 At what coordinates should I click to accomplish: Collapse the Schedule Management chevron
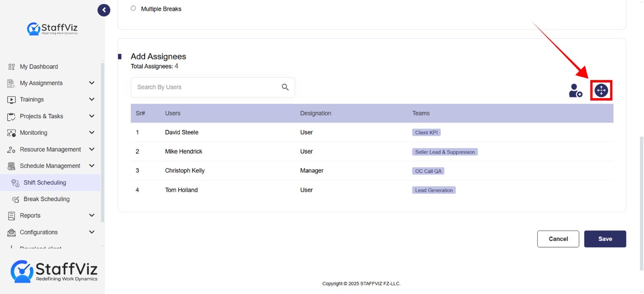(x=92, y=166)
